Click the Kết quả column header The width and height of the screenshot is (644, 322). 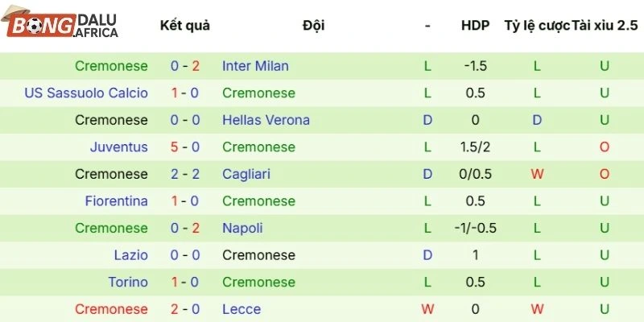185,25
